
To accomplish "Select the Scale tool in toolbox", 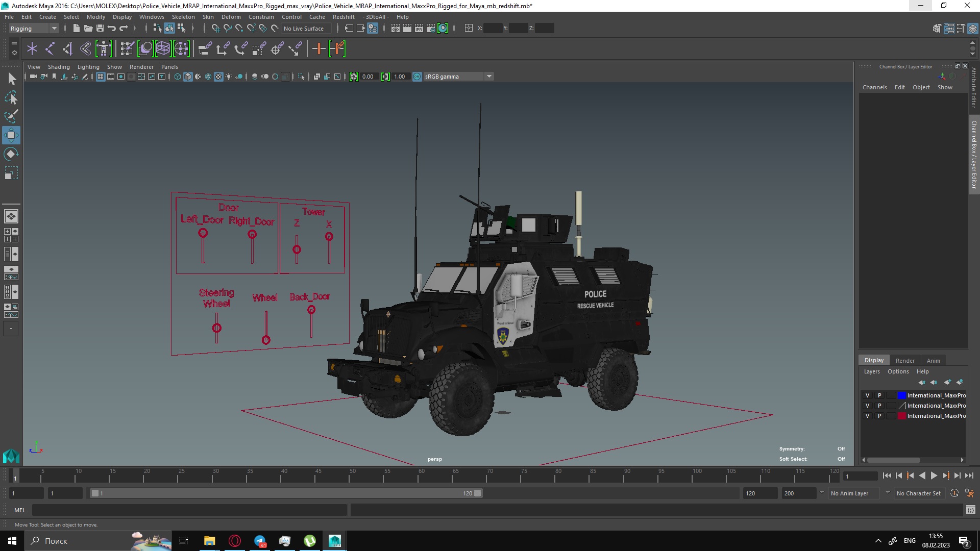I will (x=11, y=173).
